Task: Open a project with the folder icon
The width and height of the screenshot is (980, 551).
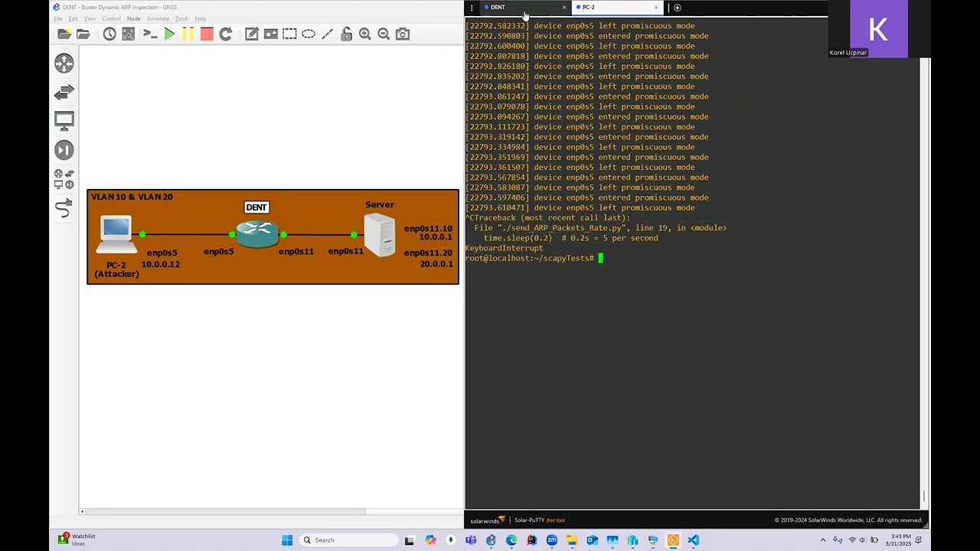Action: point(83,34)
